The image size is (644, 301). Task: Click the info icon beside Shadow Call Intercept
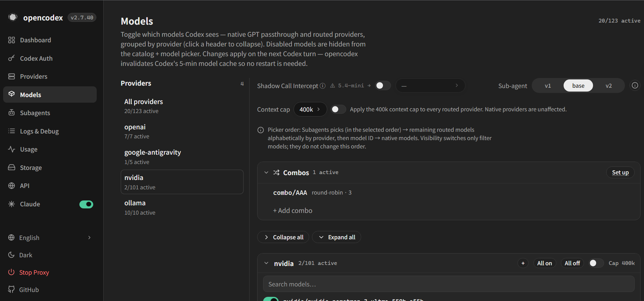click(x=323, y=86)
